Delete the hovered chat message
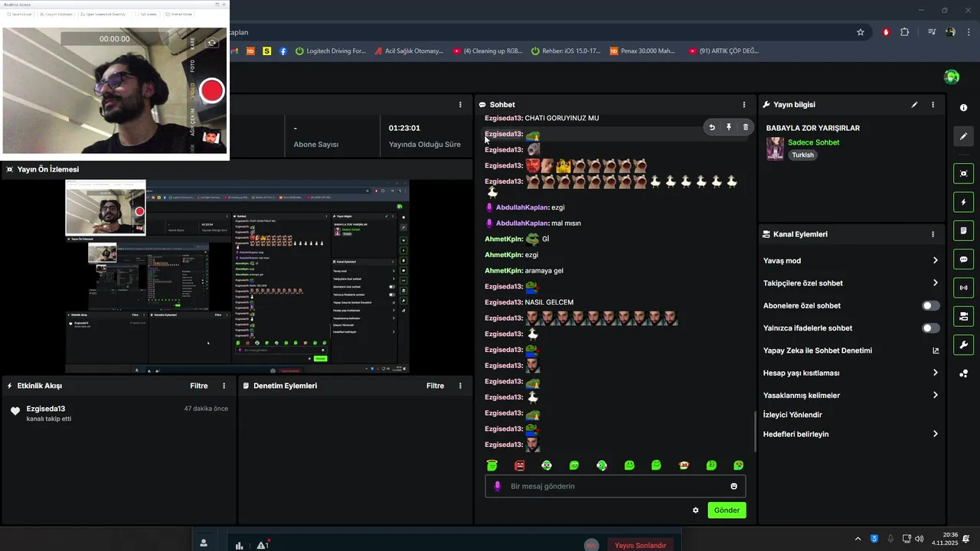Image resolution: width=980 pixels, height=551 pixels. click(746, 128)
